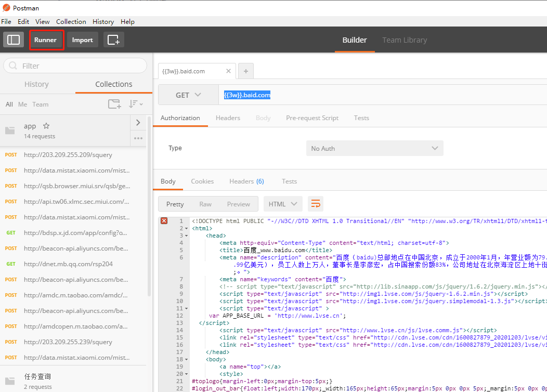Click the search icon in Filter box
The image size is (547, 392).
tap(13, 66)
